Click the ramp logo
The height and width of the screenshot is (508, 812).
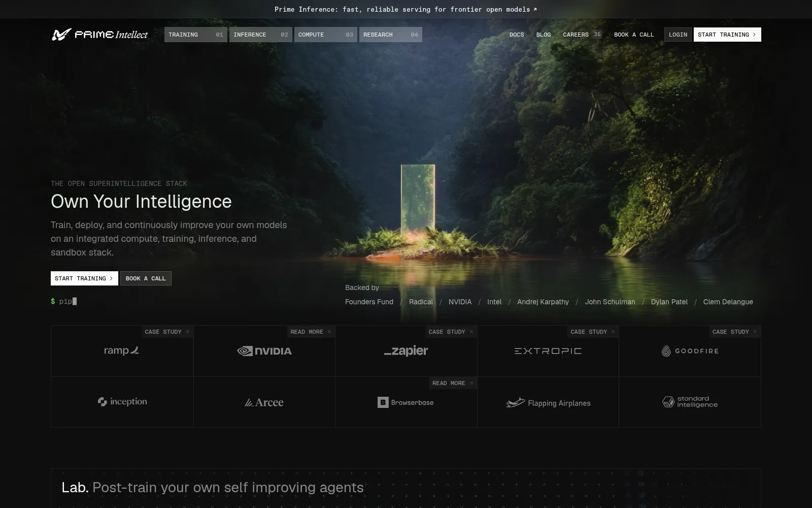tap(122, 351)
